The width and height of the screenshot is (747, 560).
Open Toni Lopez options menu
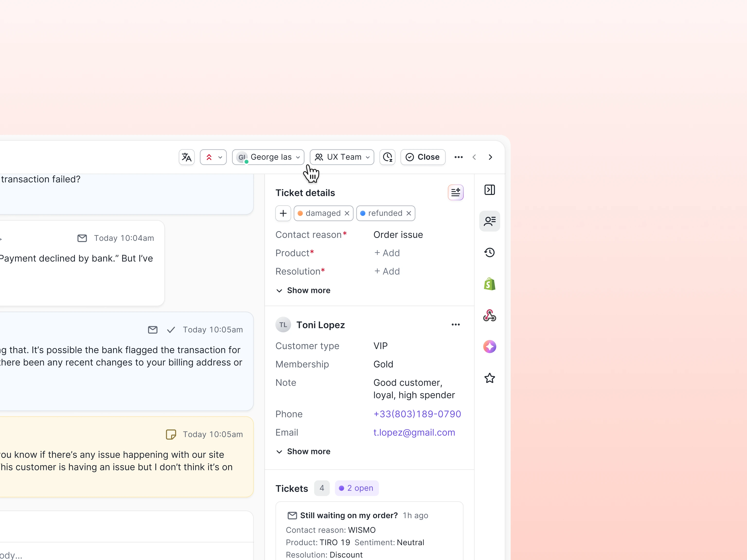(x=455, y=324)
